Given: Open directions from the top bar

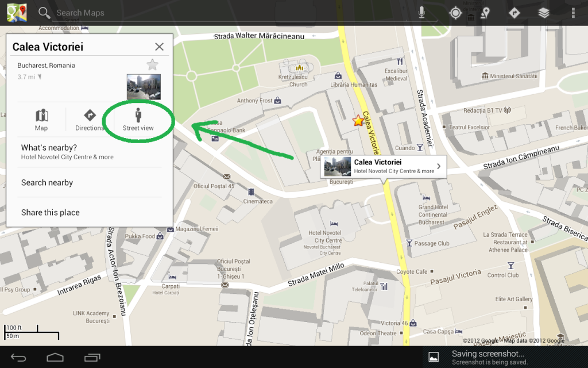Looking at the screenshot, I should [514, 13].
